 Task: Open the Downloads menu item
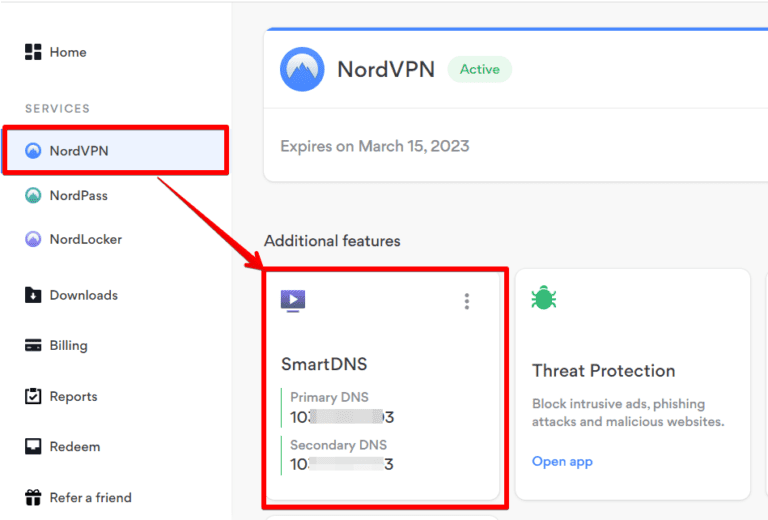click(x=83, y=295)
